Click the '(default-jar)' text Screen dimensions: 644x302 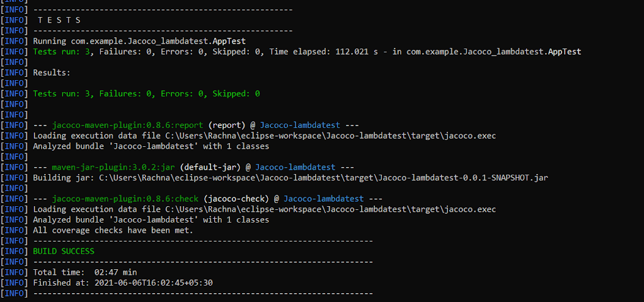pos(210,167)
